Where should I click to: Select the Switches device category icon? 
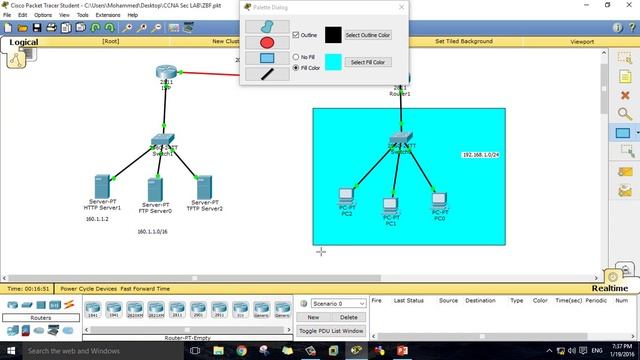pyautogui.click(x=27, y=305)
